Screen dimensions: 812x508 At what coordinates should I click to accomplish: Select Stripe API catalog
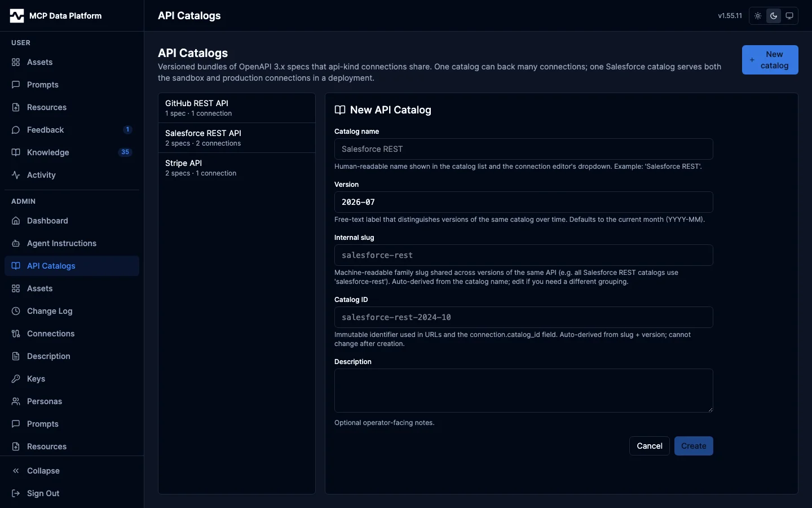(237, 168)
